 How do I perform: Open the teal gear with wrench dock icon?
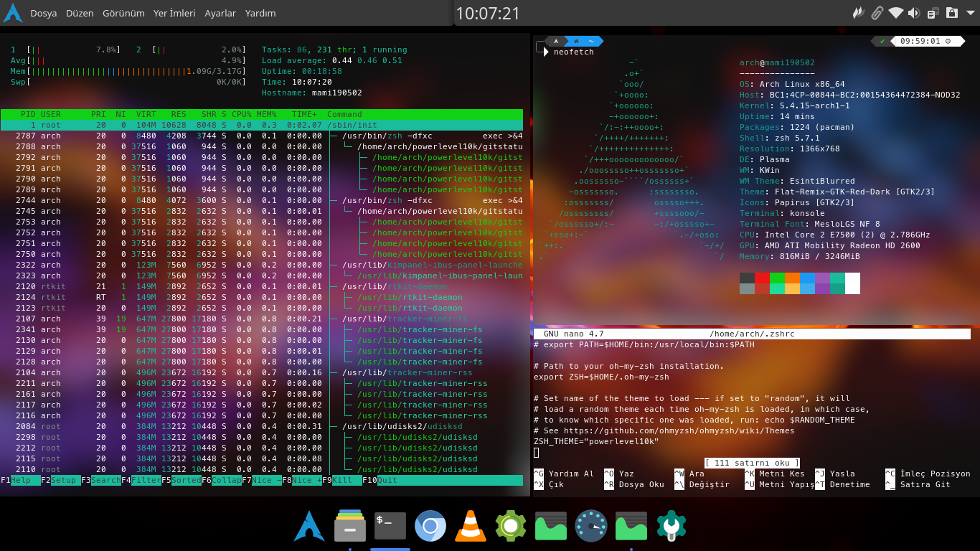pyautogui.click(x=672, y=526)
